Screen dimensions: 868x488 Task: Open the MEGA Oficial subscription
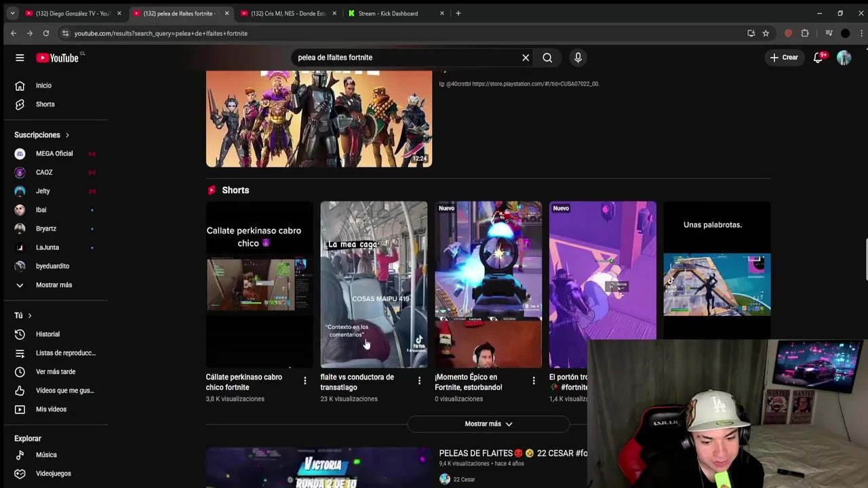click(54, 154)
